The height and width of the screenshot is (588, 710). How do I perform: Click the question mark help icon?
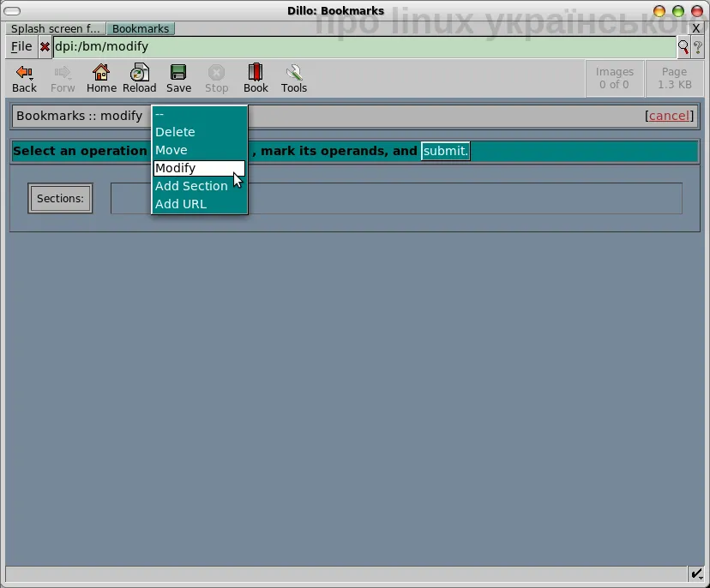[x=698, y=46]
